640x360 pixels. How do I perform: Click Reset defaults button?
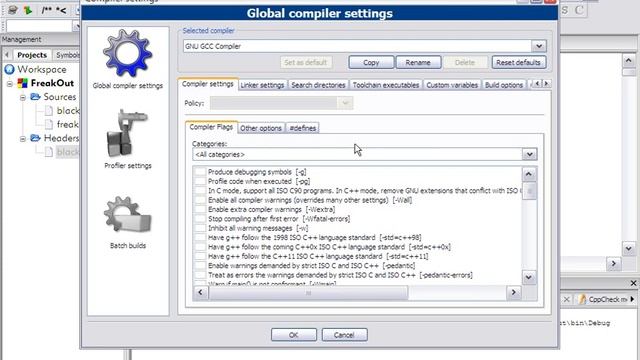click(518, 62)
